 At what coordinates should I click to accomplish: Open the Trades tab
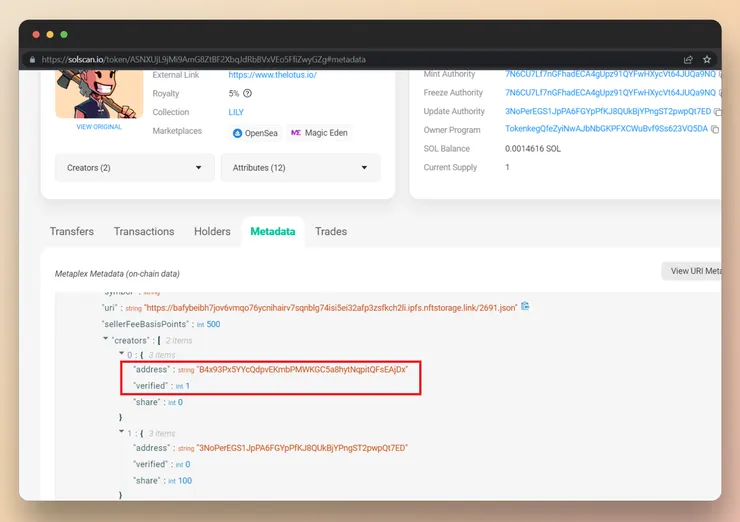click(x=331, y=231)
